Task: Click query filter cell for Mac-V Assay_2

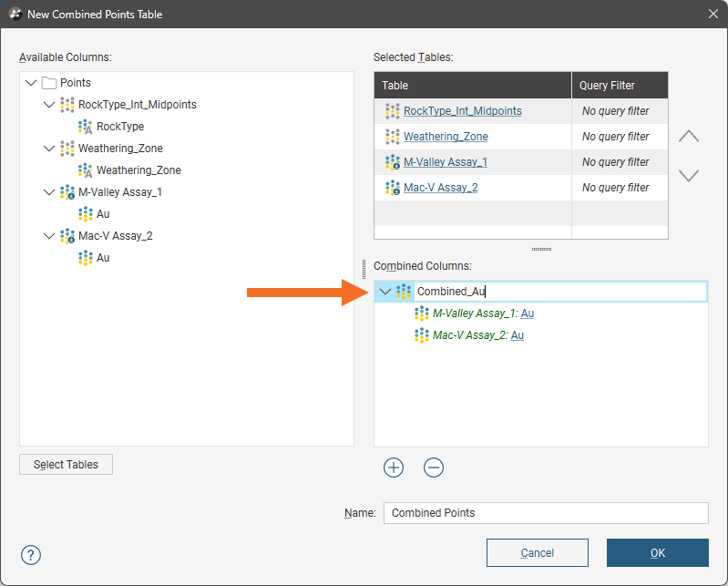Action: [x=616, y=188]
